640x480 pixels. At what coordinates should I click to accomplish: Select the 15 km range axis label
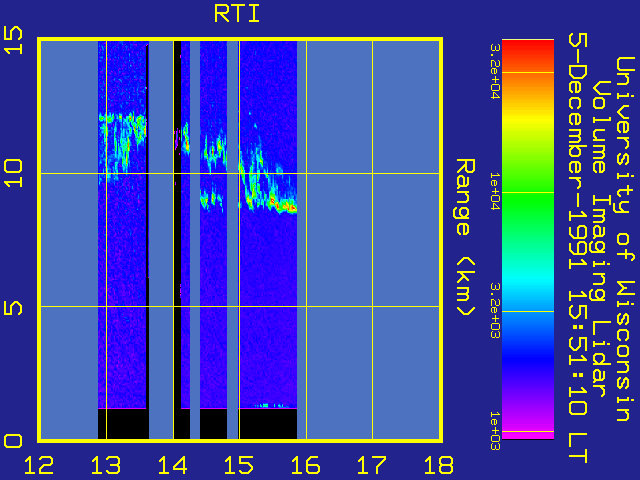[13, 40]
